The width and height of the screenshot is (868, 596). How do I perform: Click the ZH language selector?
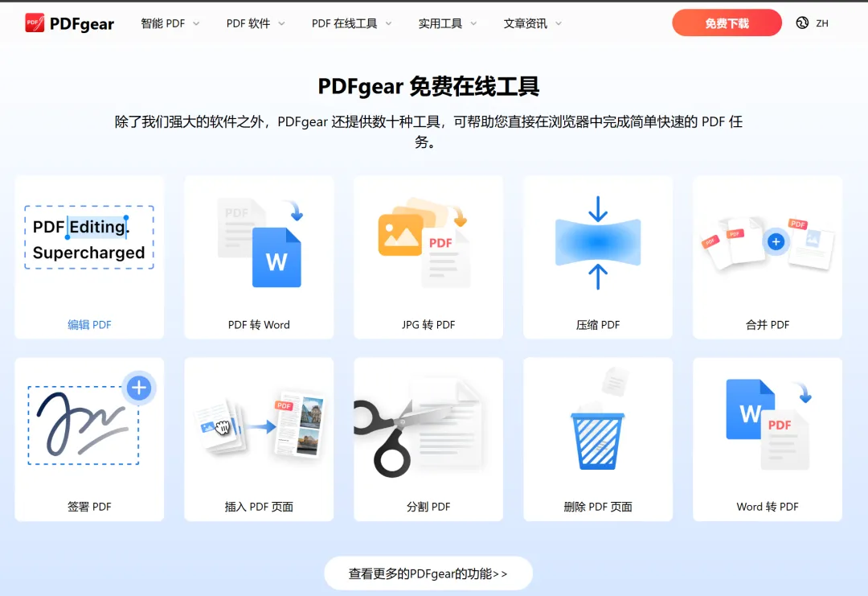[822, 23]
